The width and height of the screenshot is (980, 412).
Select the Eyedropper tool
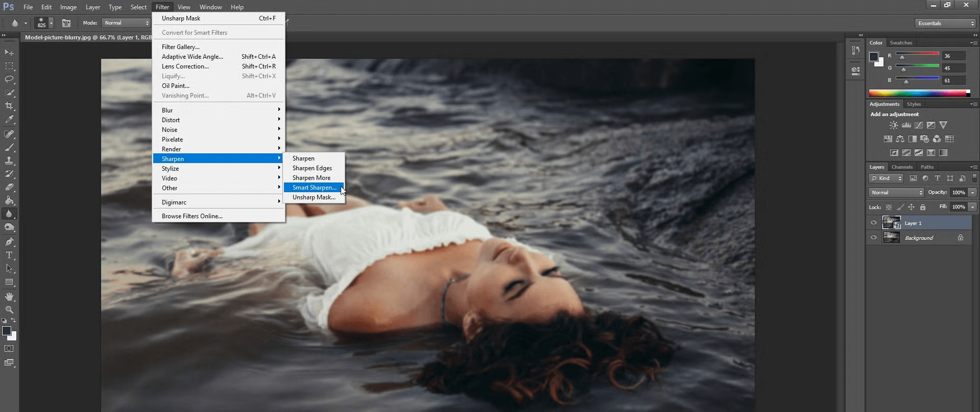9,120
